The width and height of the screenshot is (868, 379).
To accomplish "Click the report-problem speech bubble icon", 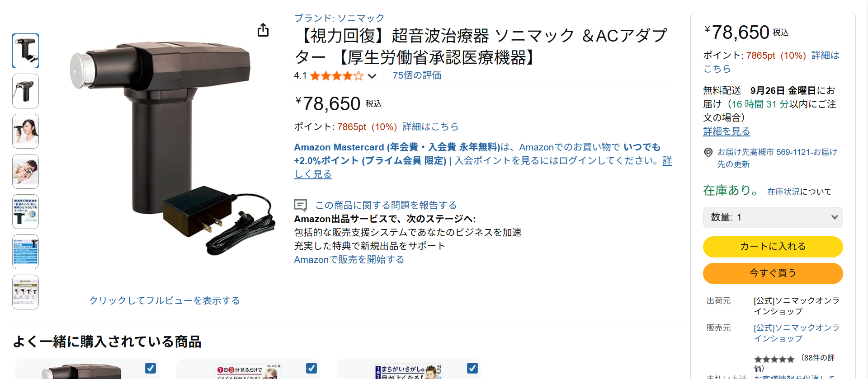I will click(300, 206).
